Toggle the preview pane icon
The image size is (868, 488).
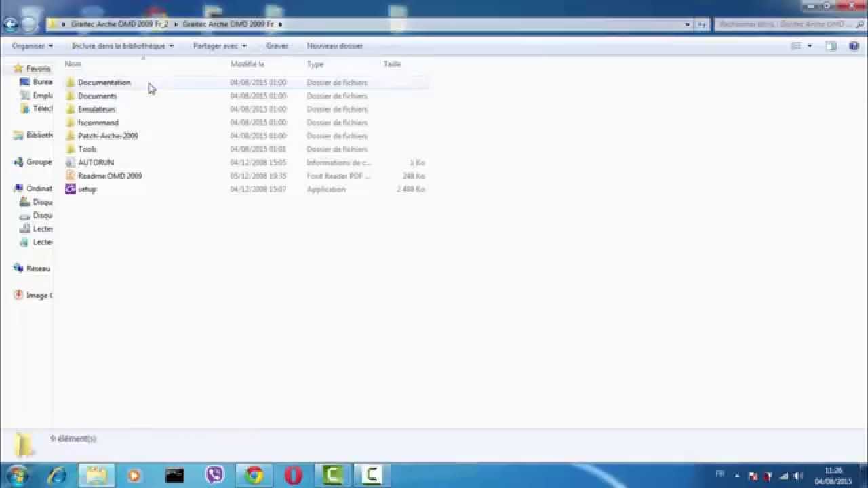831,46
